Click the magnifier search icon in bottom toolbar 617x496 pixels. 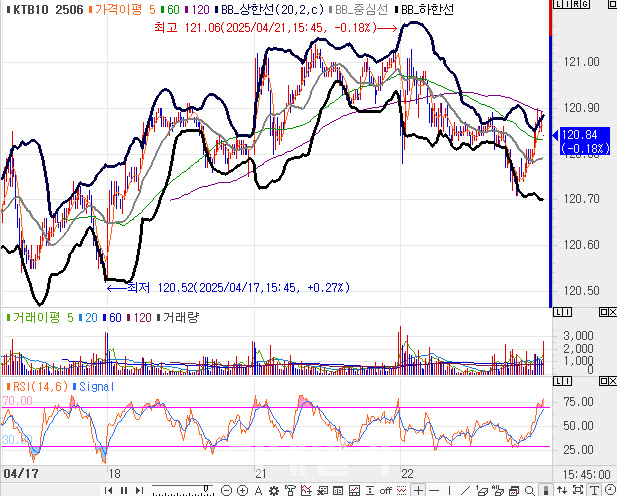529,490
